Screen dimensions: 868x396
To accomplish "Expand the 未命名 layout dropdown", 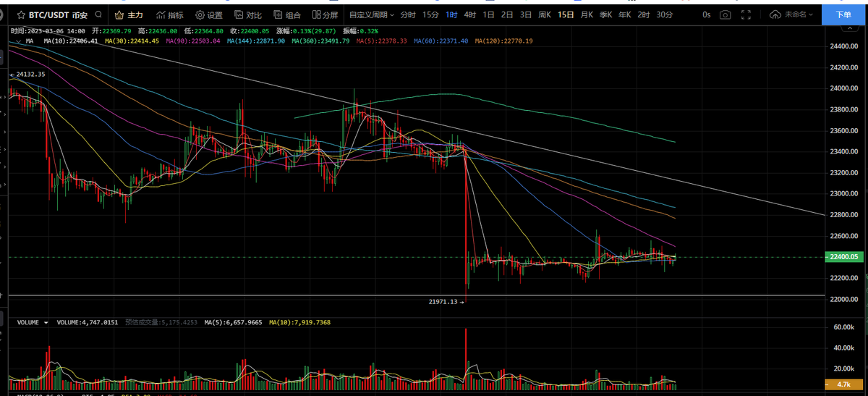I will pos(799,14).
